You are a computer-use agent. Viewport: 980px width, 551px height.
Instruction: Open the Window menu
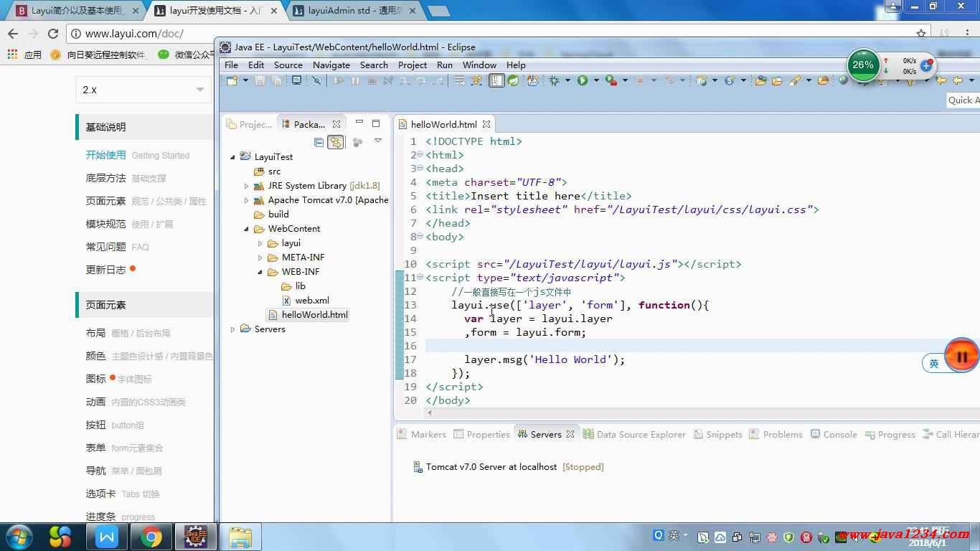click(x=479, y=65)
